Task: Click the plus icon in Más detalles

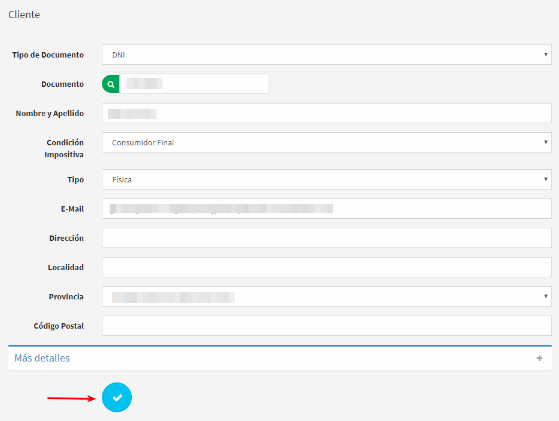Action: point(539,358)
